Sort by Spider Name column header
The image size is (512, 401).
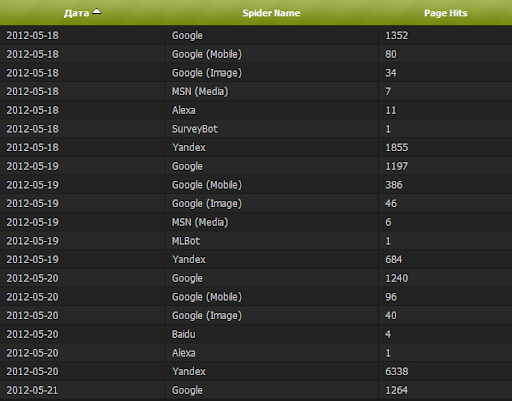[271, 13]
